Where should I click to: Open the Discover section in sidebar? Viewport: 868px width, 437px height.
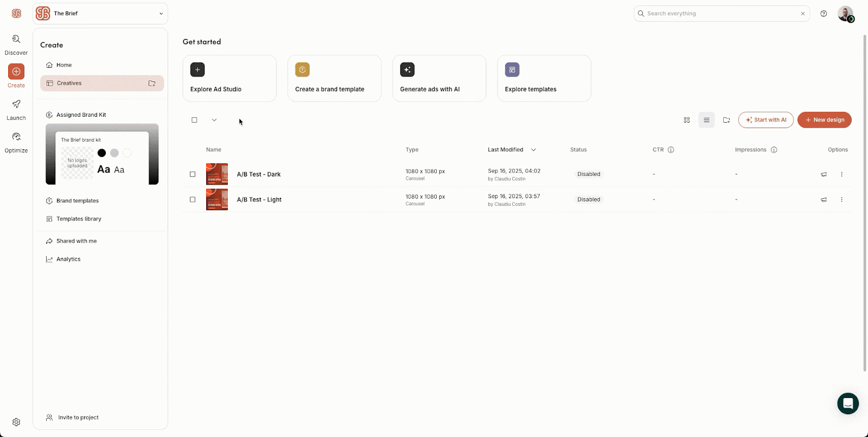(x=16, y=40)
